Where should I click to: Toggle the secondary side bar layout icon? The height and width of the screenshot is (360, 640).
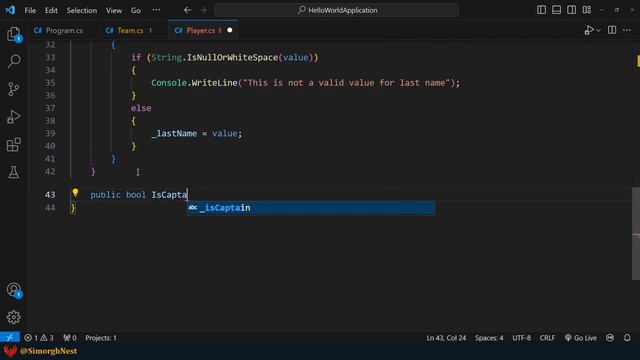point(571,10)
